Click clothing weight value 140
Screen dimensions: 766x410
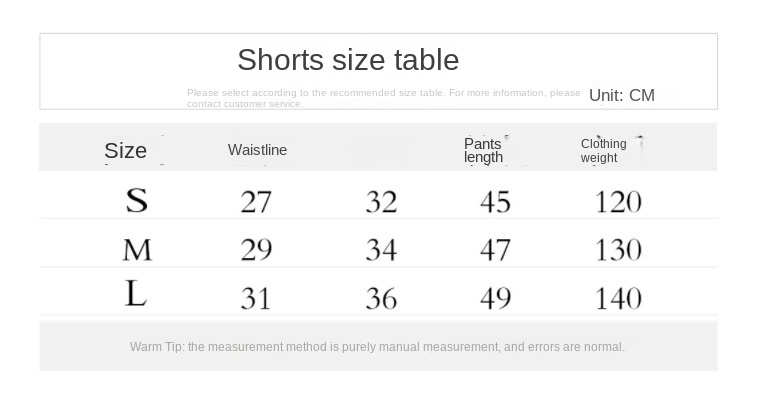click(618, 298)
